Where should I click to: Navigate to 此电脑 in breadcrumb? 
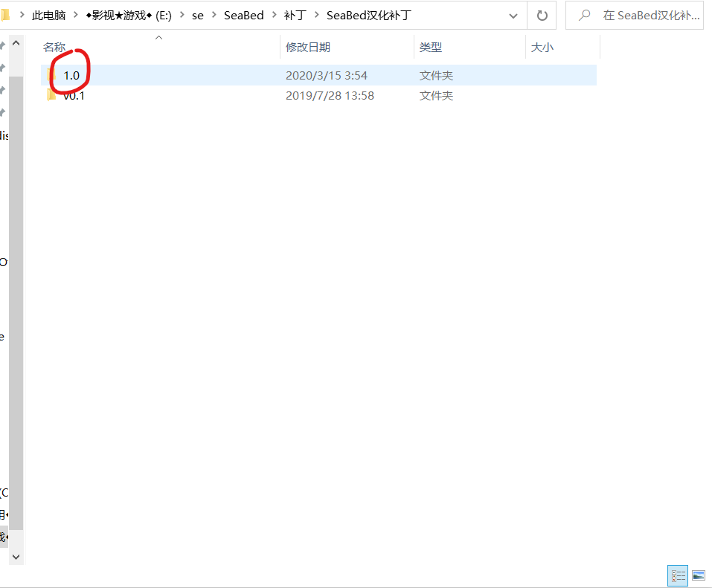click(48, 16)
